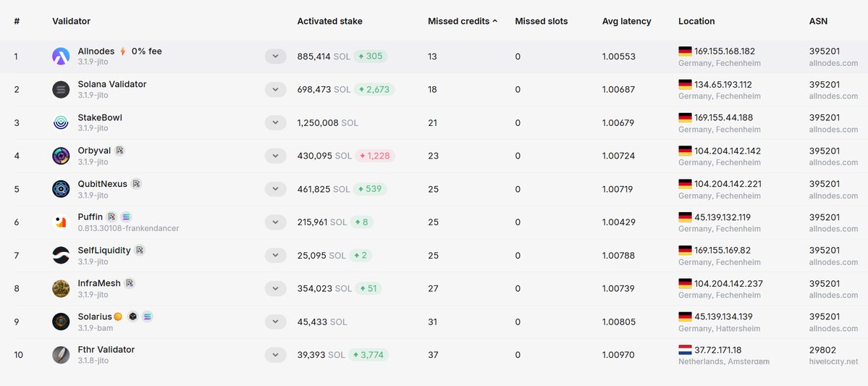
Task: Open the Fthr Validator name link
Action: pyautogui.click(x=106, y=350)
